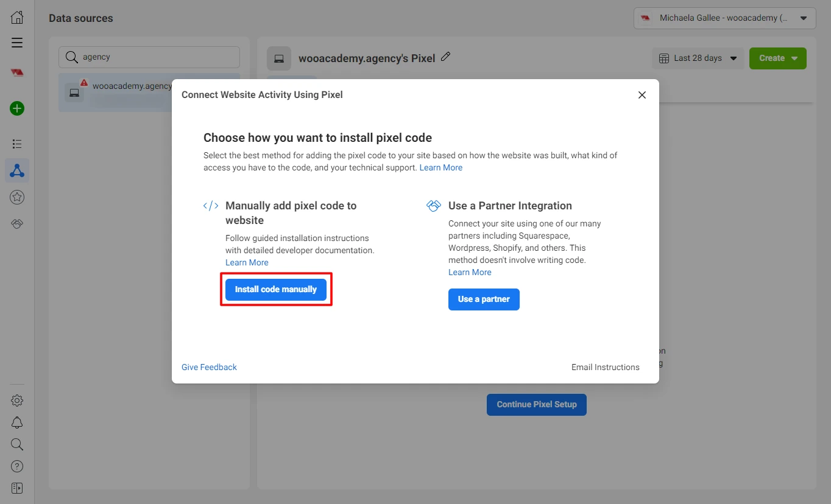The height and width of the screenshot is (504, 831).
Task: Expand the green Create dropdown button
Action: click(777, 58)
